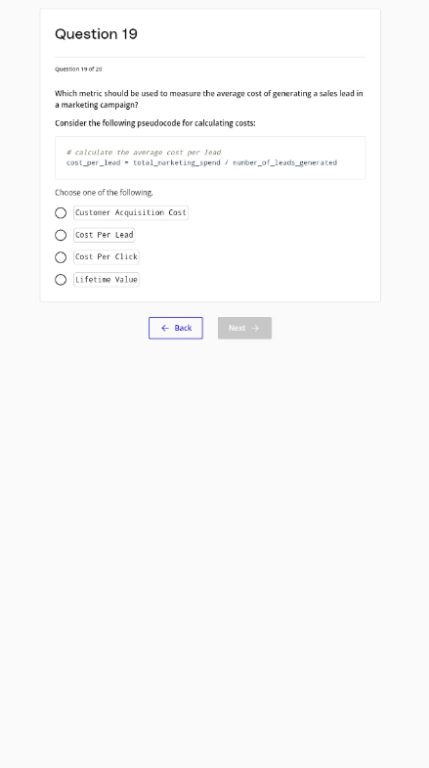Click the 'Consider the following pseudocode' sentence
Image resolution: width=429 pixels, height=768 pixels.
pos(155,123)
